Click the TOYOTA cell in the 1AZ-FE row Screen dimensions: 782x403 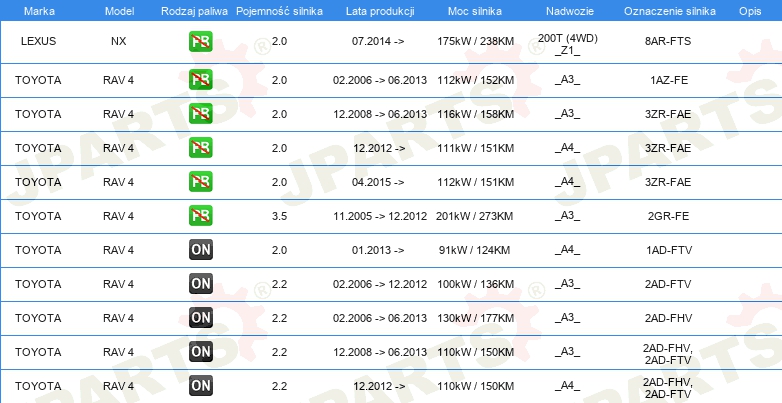coord(38,80)
